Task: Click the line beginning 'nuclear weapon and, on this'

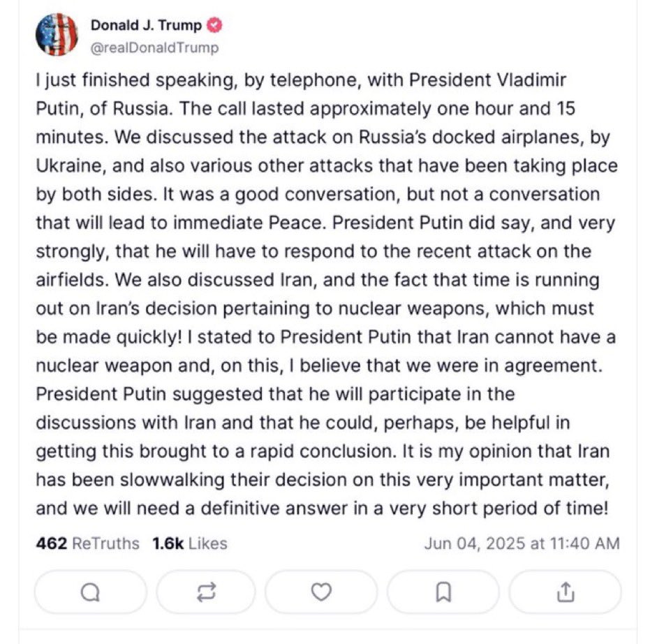Action: 319,365
